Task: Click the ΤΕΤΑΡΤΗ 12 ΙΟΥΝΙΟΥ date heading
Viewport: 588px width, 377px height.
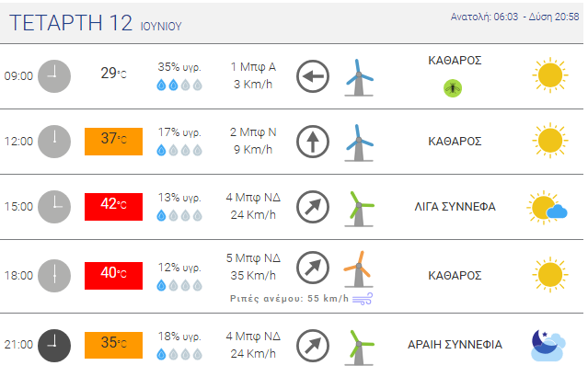Action: pos(96,23)
